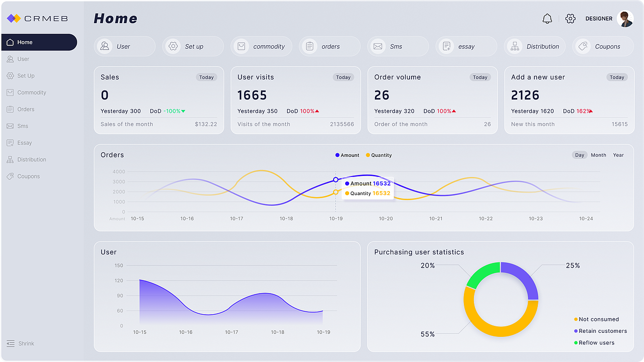Click the Distribution shortcut hierarchy icon
This screenshot has height=362, width=644.
pyautogui.click(x=515, y=46)
